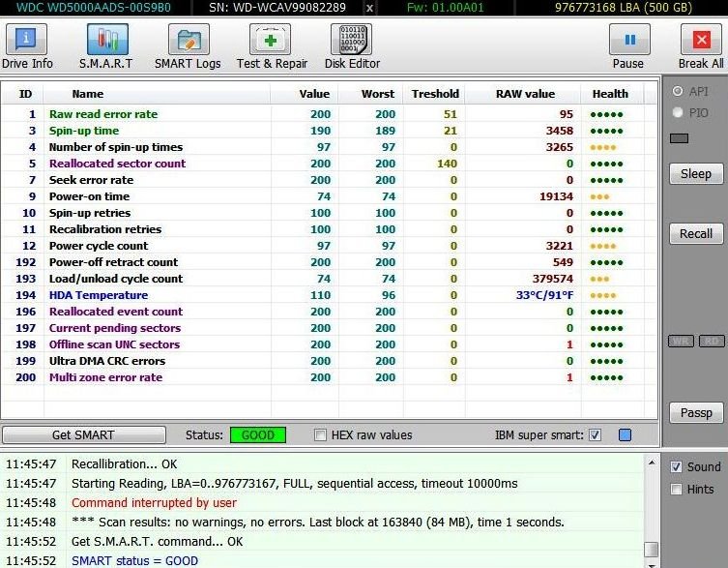Click the blue square next to IBM super smart
The image size is (728, 568).
625,435
